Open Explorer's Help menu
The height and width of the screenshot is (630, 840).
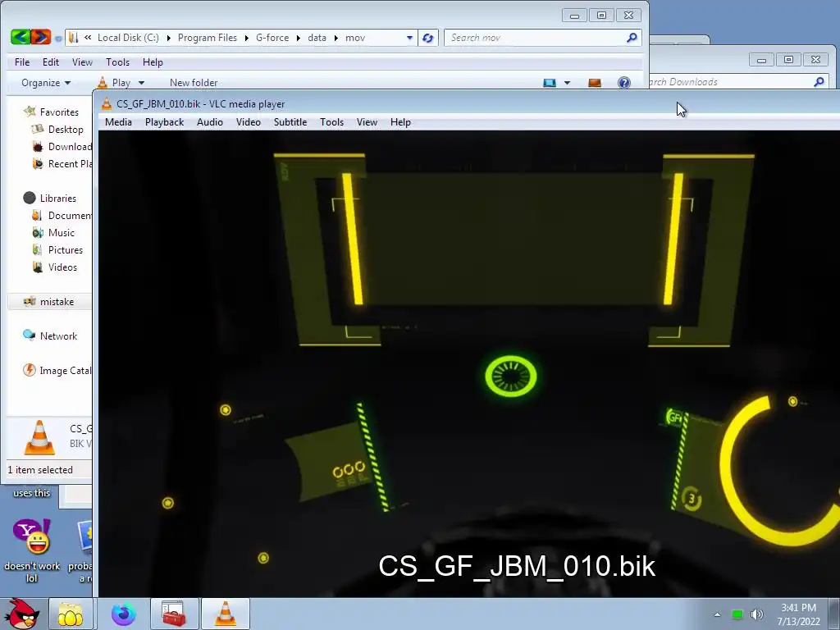153,62
